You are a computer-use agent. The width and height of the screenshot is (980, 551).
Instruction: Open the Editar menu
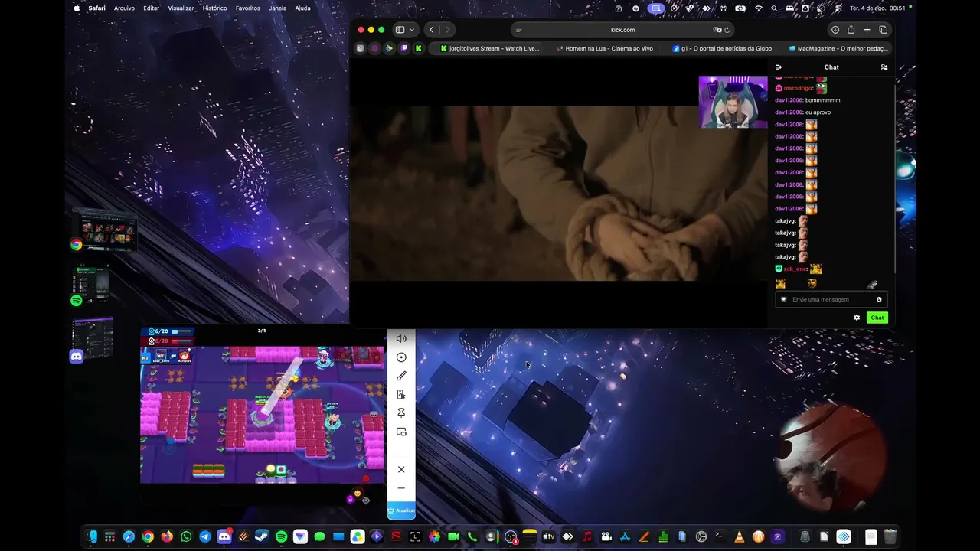(152, 8)
